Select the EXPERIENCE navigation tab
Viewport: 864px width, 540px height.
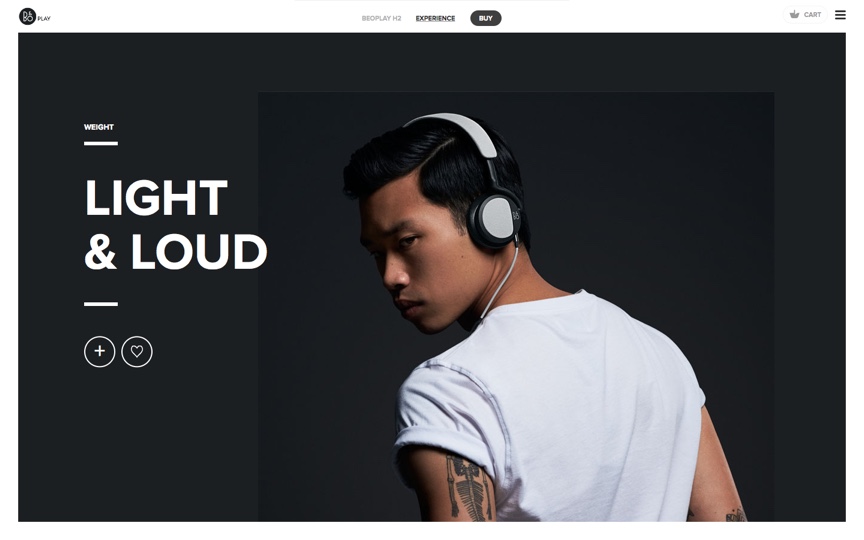point(435,18)
